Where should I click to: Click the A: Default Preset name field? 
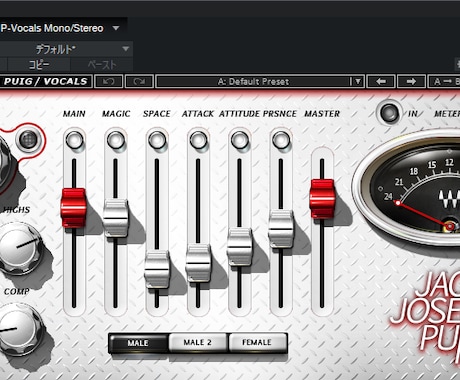click(x=253, y=81)
